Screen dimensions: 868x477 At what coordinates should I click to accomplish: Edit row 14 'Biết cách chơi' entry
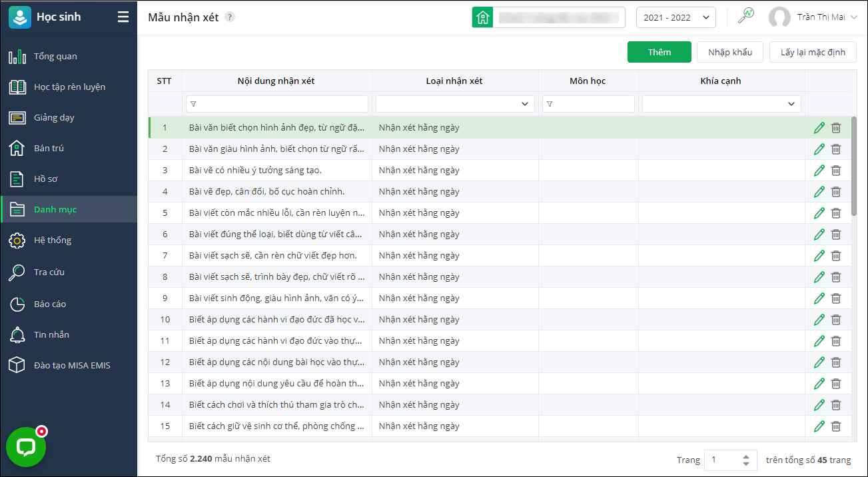click(819, 405)
